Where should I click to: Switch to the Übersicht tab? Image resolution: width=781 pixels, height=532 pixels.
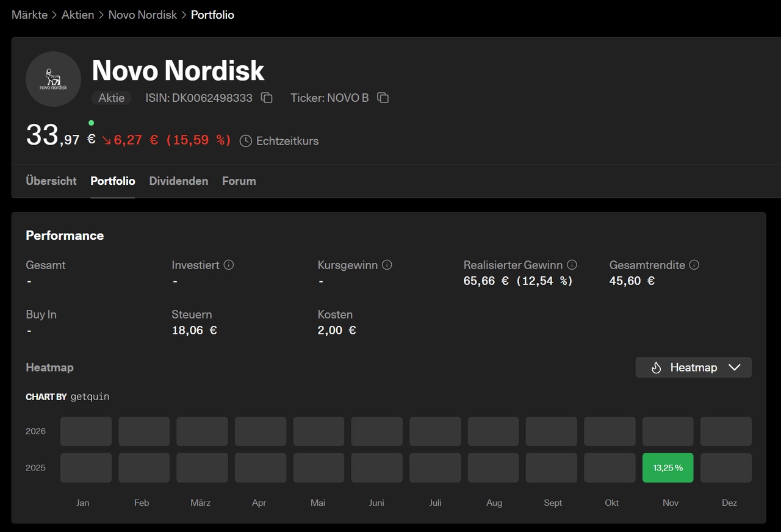[51, 181]
